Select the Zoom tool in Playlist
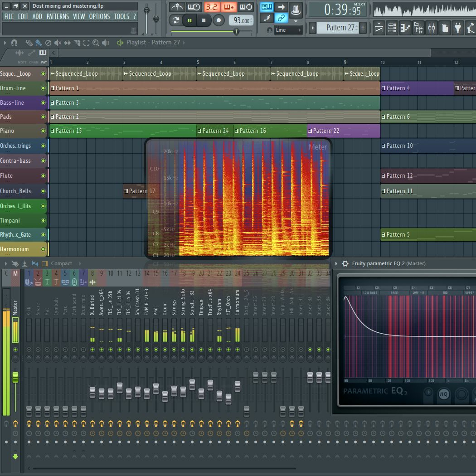Image resolution: width=476 pixels, height=476 pixels. coord(96,43)
